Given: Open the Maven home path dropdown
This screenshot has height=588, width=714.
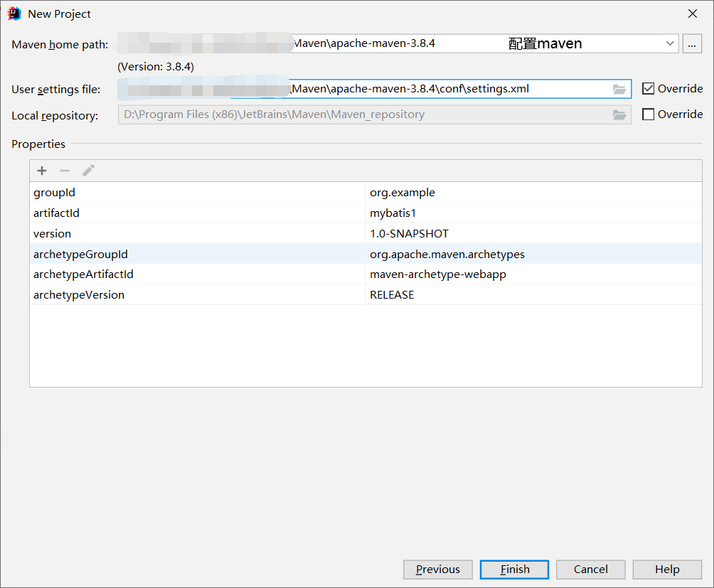Looking at the screenshot, I should pos(669,43).
